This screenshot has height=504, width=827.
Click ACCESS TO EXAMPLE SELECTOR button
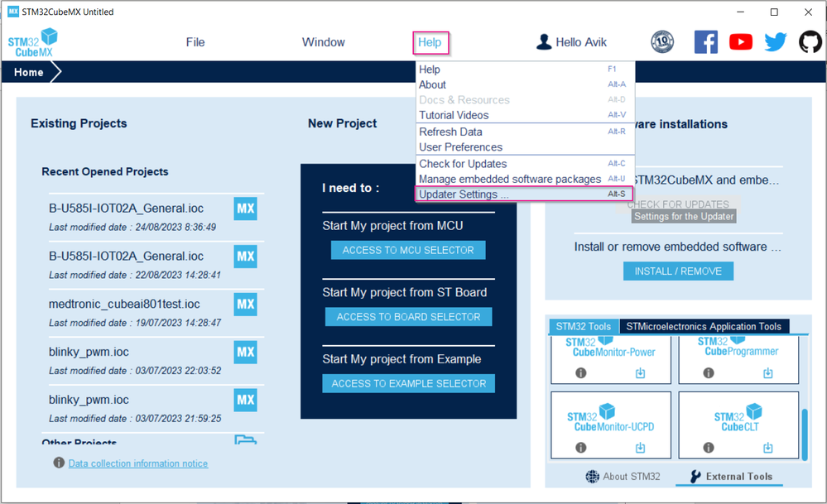click(x=408, y=384)
